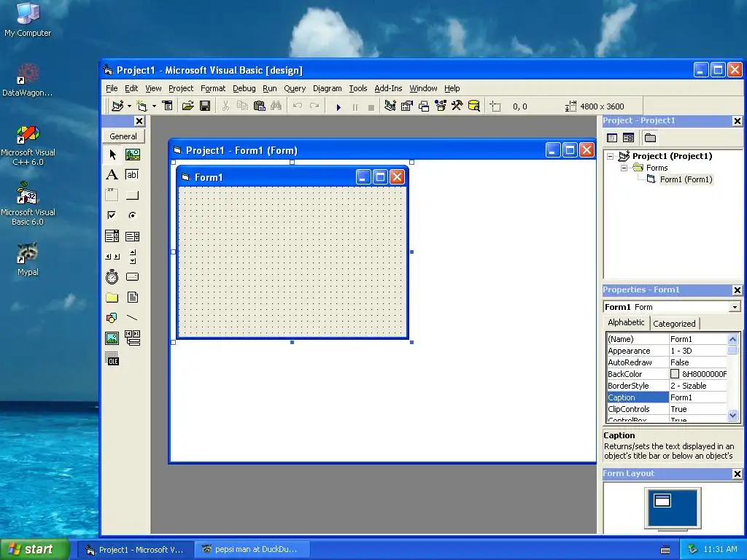Image resolution: width=747 pixels, height=560 pixels.
Task: Switch to the Categorized properties tab
Action: tap(674, 324)
